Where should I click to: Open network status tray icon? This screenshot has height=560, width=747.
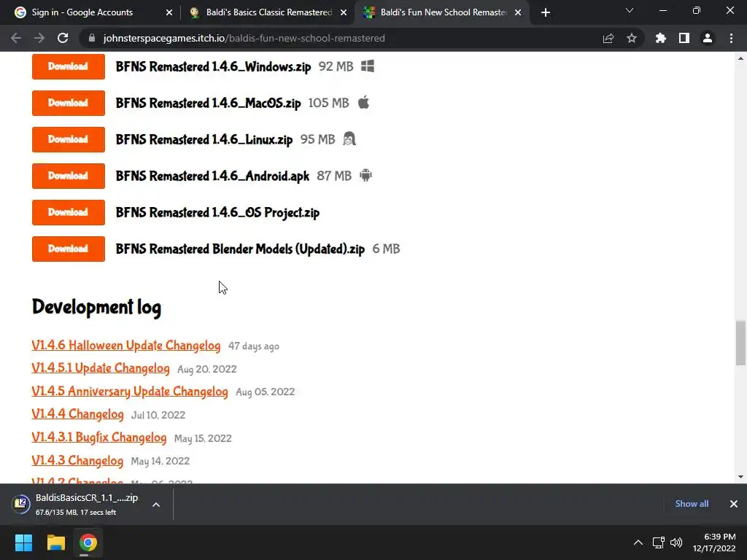(x=659, y=542)
